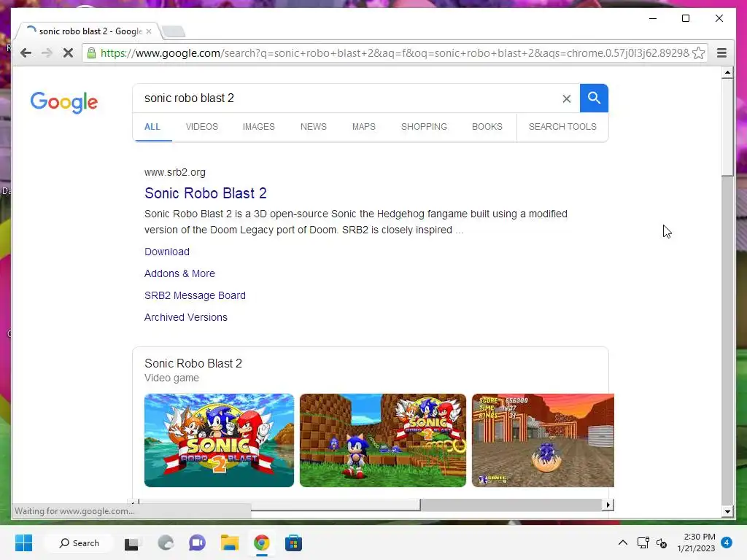Viewport: 747px width, 560px height.
Task: Open the orange canyon gameplay thumbnail
Action: [x=543, y=440]
